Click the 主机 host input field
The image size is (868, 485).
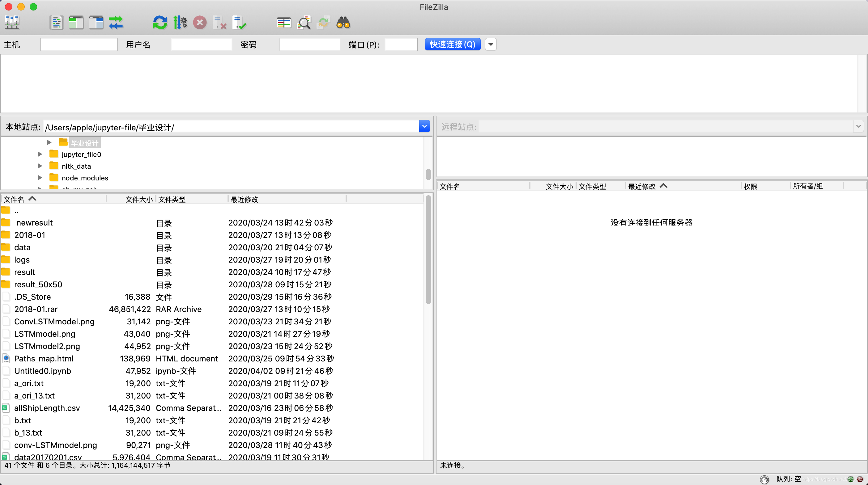click(79, 44)
